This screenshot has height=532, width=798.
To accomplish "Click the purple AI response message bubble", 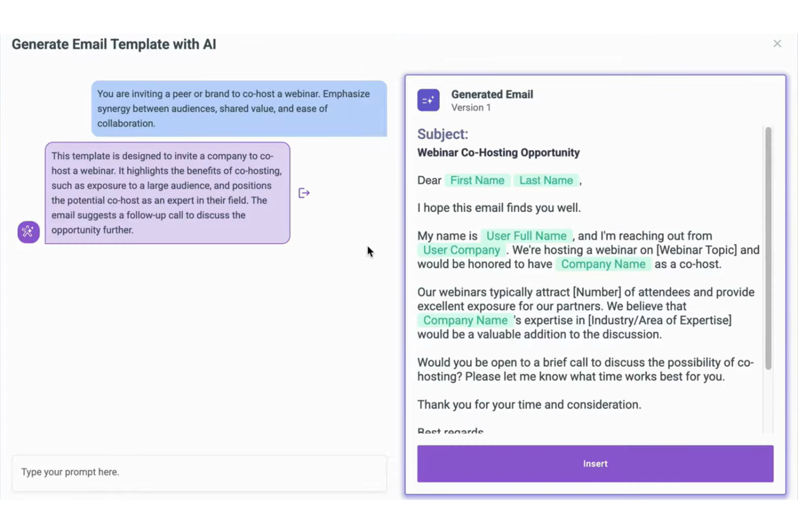I will [x=168, y=193].
